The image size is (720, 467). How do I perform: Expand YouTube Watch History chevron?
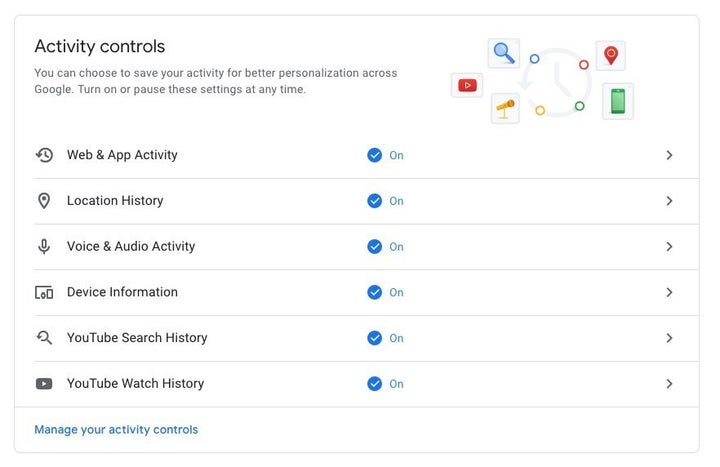point(669,384)
